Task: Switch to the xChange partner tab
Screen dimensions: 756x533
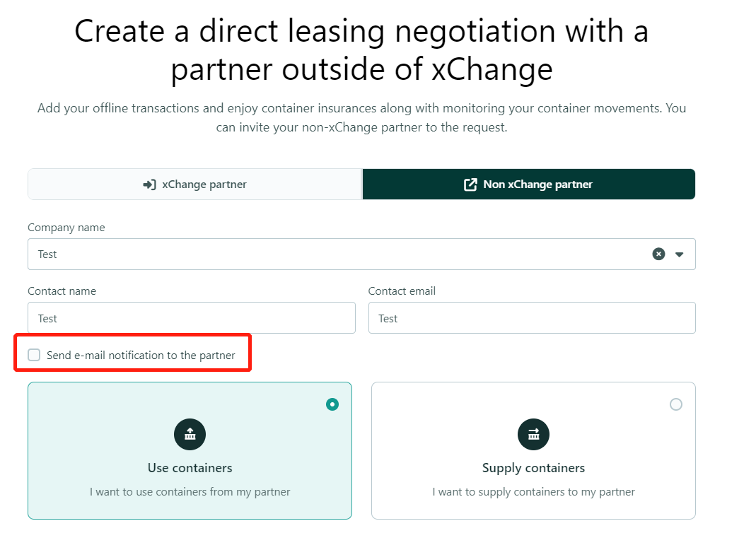Action: click(194, 184)
